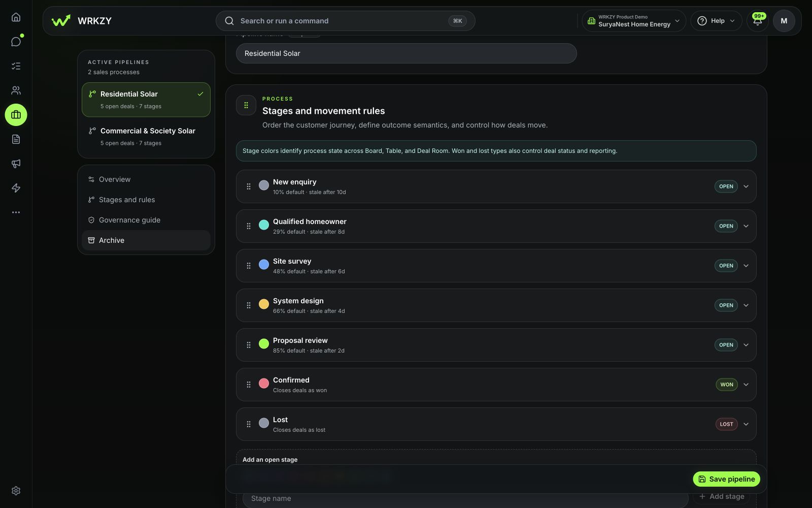Screen dimensions: 812x508
Task: Click the yellow color dot for System design
Action: pyautogui.click(x=264, y=304)
